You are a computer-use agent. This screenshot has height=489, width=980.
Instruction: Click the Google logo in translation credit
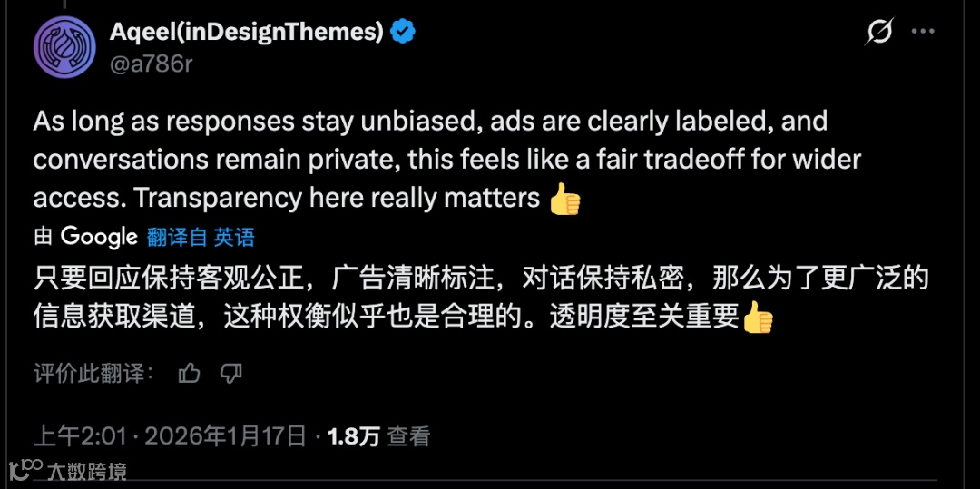point(99,237)
